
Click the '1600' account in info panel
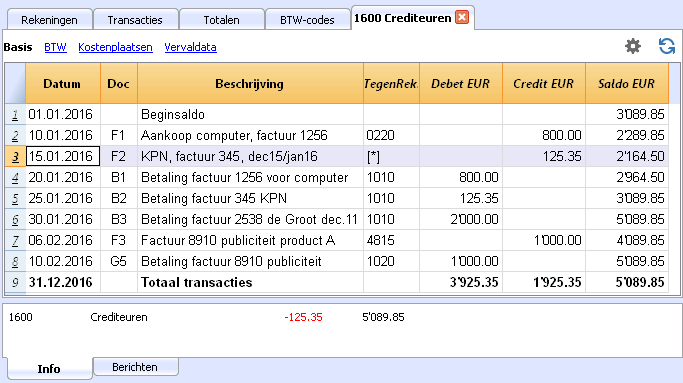[20, 317]
